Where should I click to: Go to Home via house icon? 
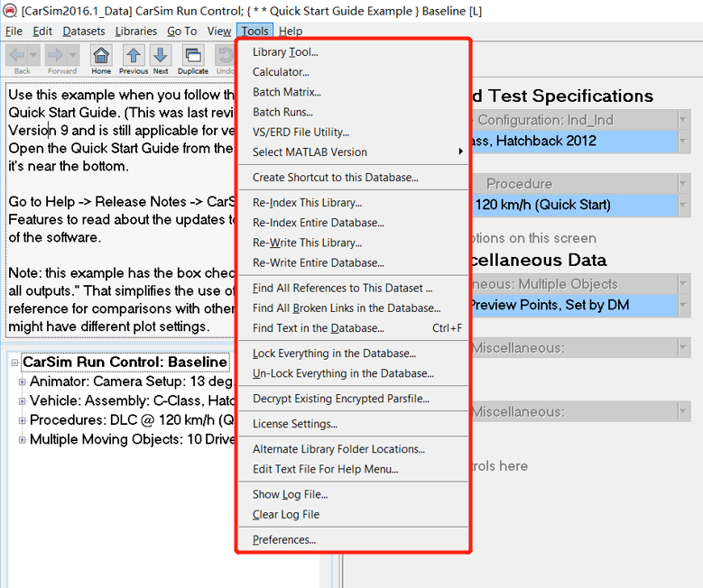[x=101, y=56]
